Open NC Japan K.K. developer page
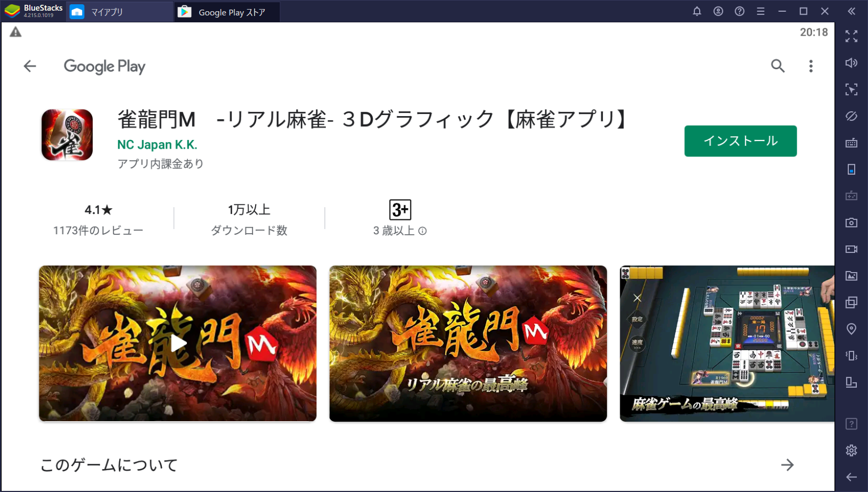This screenshot has height=492, width=868. 157,145
